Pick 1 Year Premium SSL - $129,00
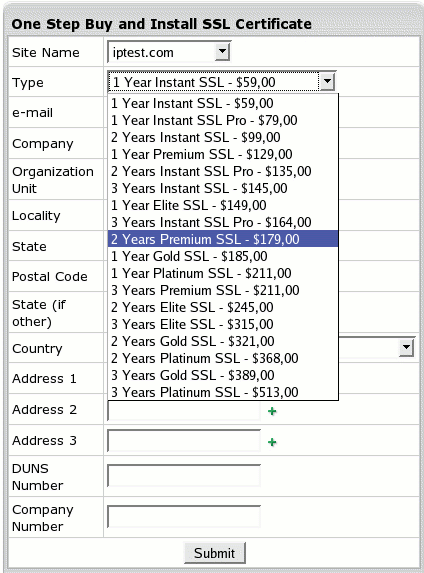424x573 pixels. tap(223, 154)
